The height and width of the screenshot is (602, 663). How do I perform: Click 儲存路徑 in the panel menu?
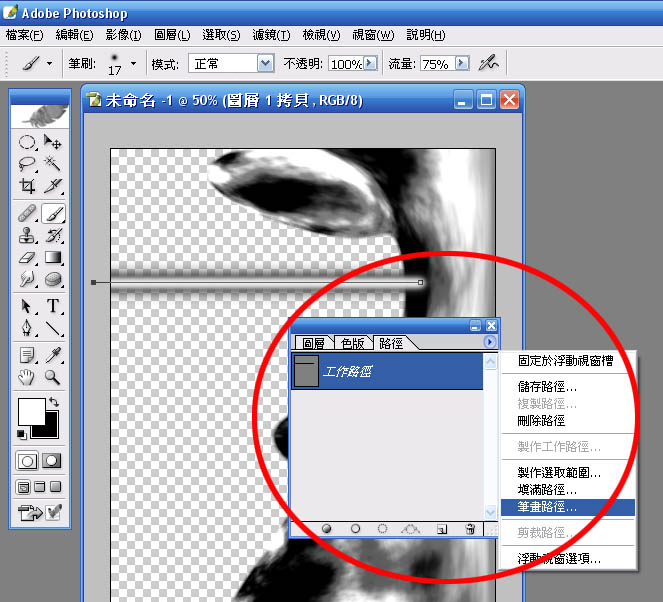click(x=546, y=387)
